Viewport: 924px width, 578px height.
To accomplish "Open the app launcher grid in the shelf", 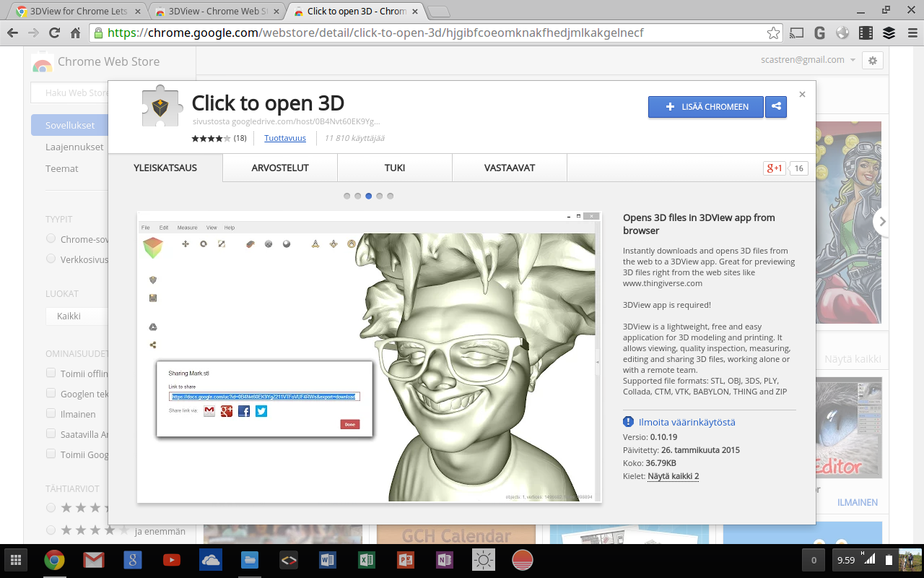I will tap(16, 560).
